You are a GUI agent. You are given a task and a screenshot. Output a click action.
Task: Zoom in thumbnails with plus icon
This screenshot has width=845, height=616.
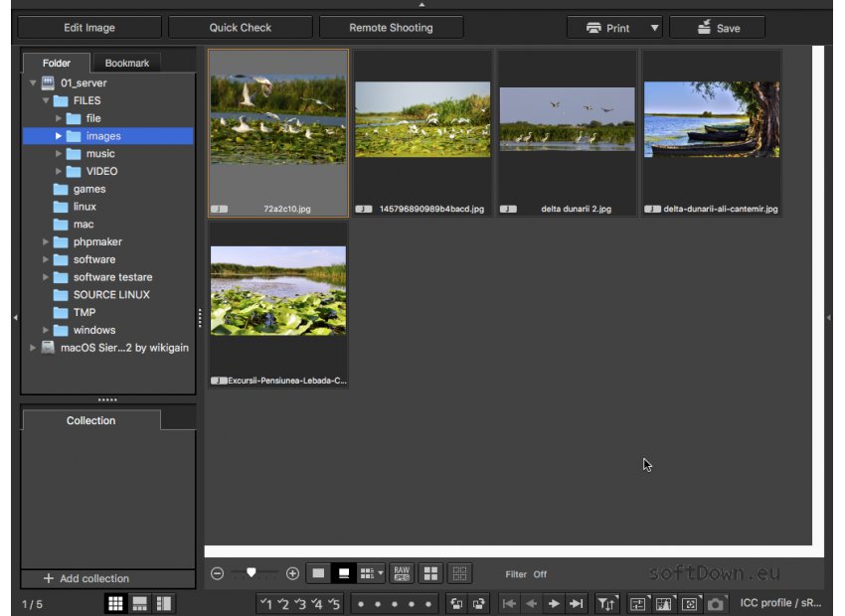coord(292,573)
